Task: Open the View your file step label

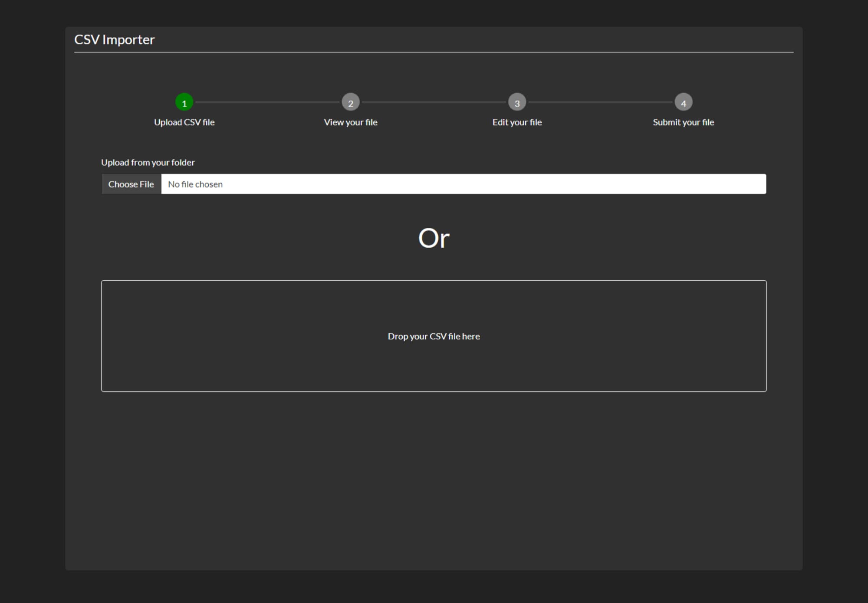Action: click(351, 122)
